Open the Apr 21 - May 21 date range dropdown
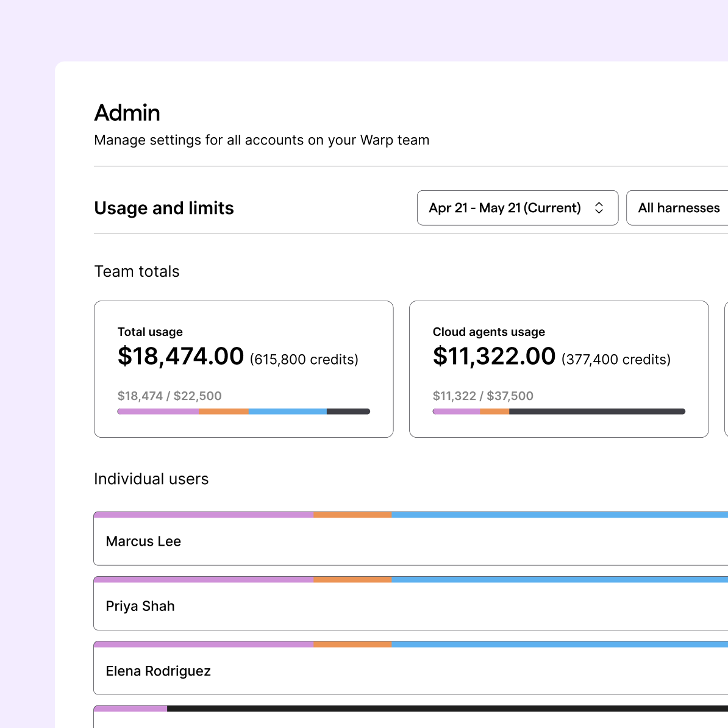The height and width of the screenshot is (728, 728). [517, 207]
